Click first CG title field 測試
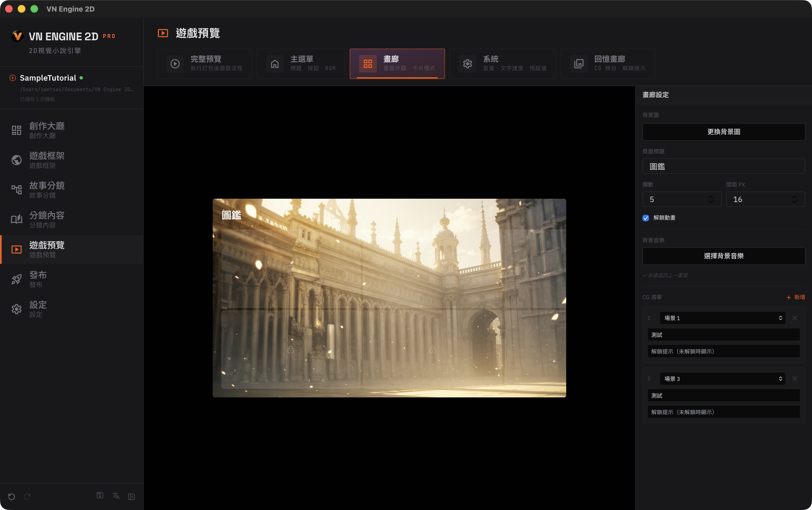812x510 pixels. click(724, 335)
